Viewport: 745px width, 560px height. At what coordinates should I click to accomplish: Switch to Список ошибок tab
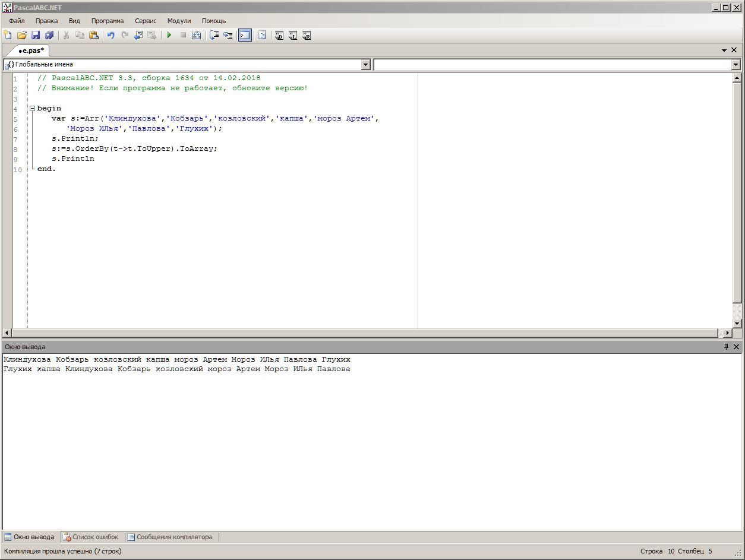(x=91, y=537)
